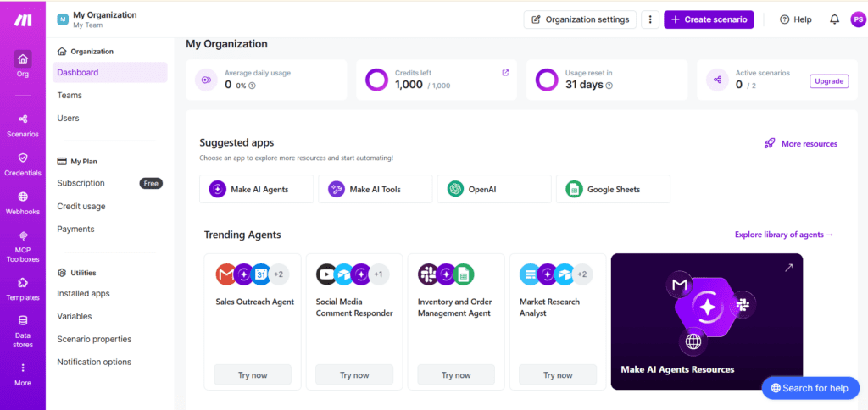Image resolution: width=868 pixels, height=410 pixels.
Task: Open the arrow icon on Make AI Agents Resources card
Action: [x=789, y=268]
